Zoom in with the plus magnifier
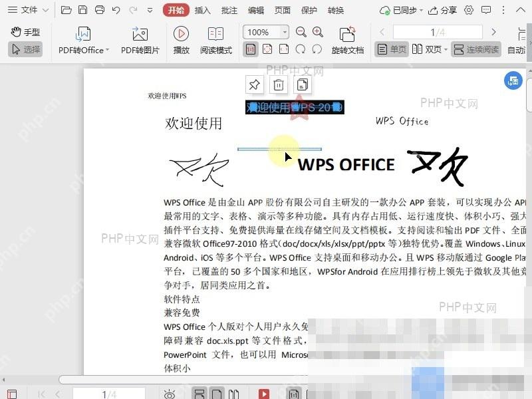Screen dimensions: 532x399 318,32
